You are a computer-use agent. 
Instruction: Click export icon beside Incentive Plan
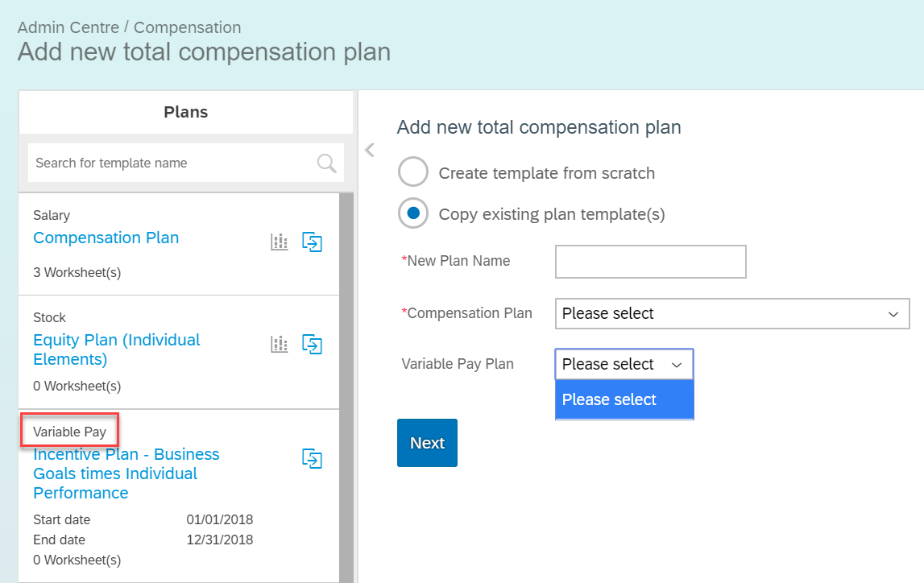pyautogui.click(x=313, y=459)
